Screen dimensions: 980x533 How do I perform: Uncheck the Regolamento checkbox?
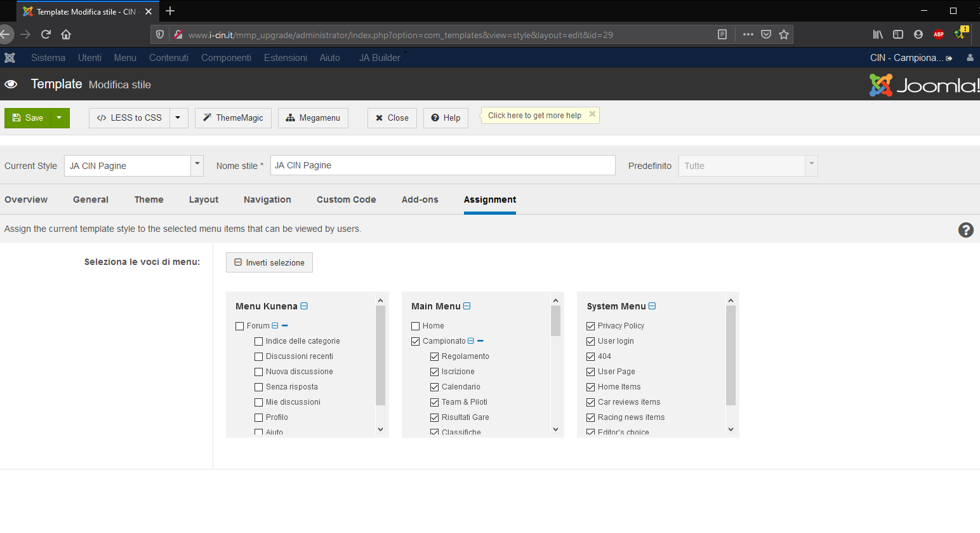point(435,356)
